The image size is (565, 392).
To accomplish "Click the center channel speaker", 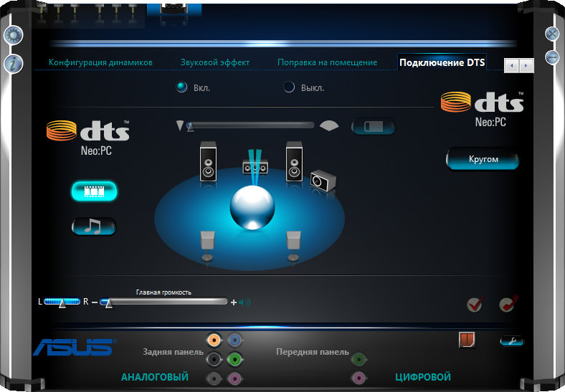I will coord(255,168).
